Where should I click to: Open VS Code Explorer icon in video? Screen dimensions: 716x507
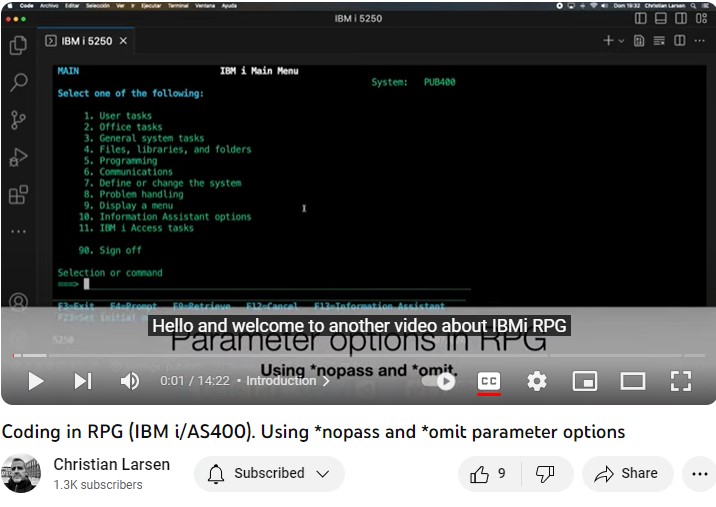pyautogui.click(x=18, y=45)
